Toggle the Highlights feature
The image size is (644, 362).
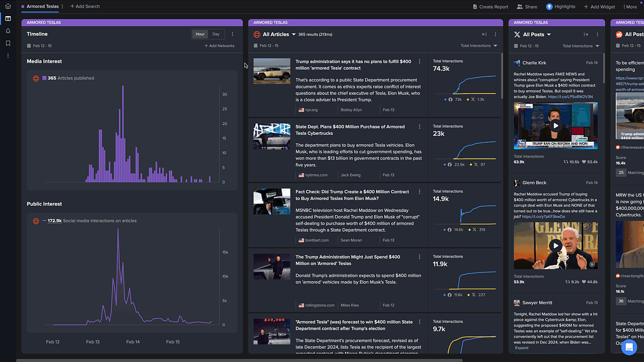coord(560,7)
